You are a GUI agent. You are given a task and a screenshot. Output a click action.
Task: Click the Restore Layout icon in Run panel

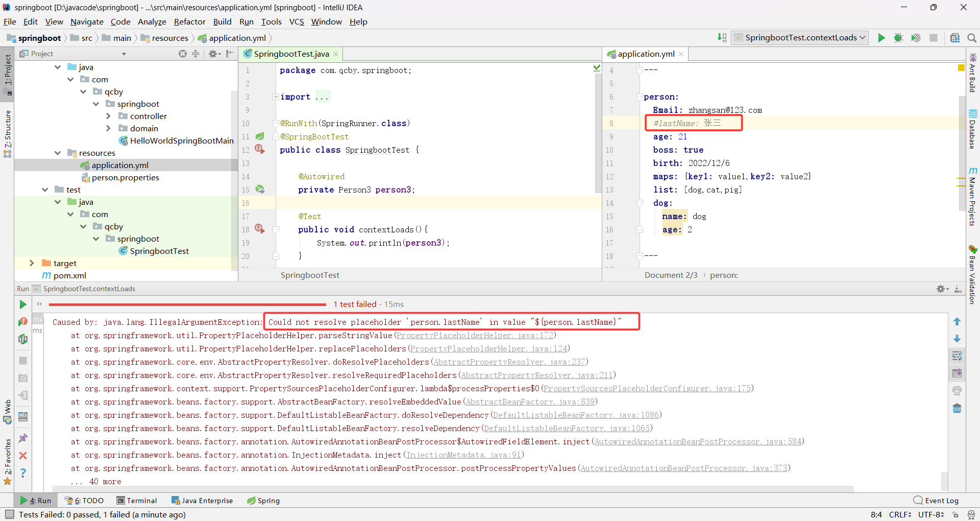tap(23, 417)
